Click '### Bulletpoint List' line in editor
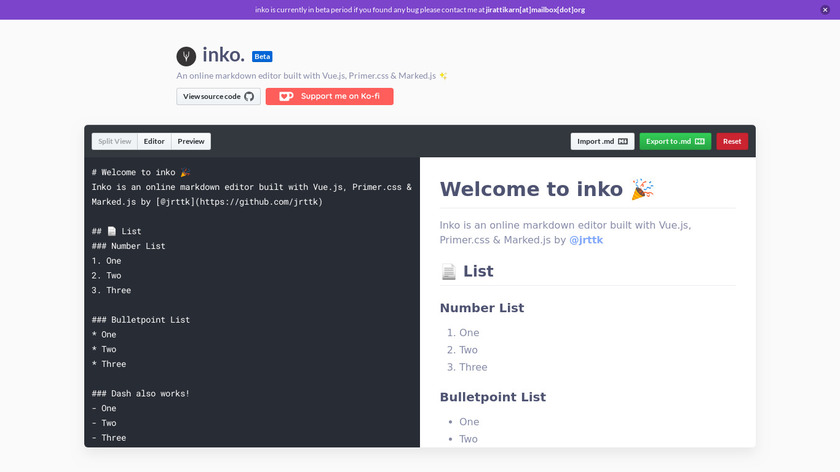This screenshot has height=472, width=840. click(x=141, y=320)
